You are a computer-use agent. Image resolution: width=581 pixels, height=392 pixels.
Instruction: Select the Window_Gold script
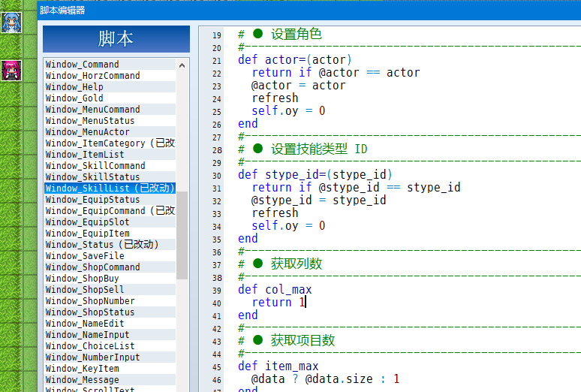(x=110, y=98)
